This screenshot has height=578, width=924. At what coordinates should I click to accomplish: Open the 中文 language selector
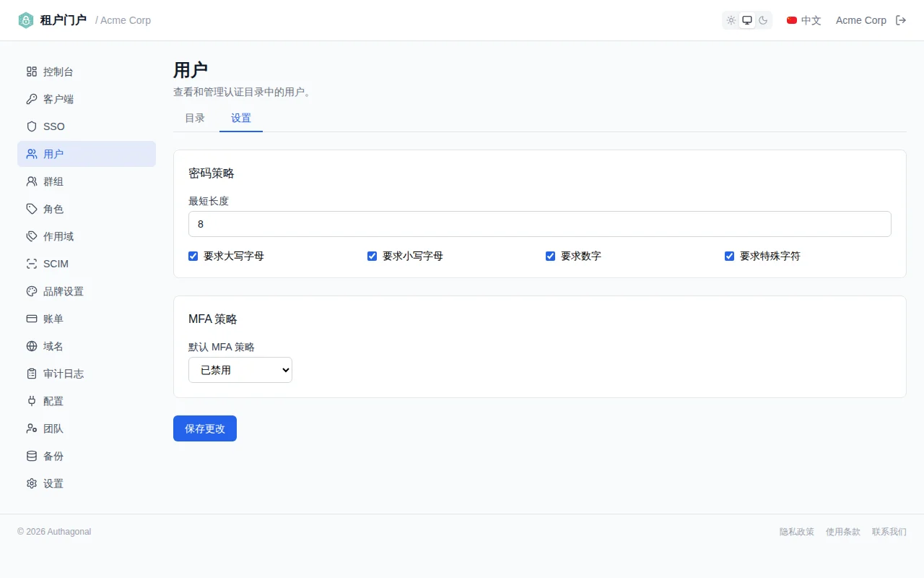804,20
